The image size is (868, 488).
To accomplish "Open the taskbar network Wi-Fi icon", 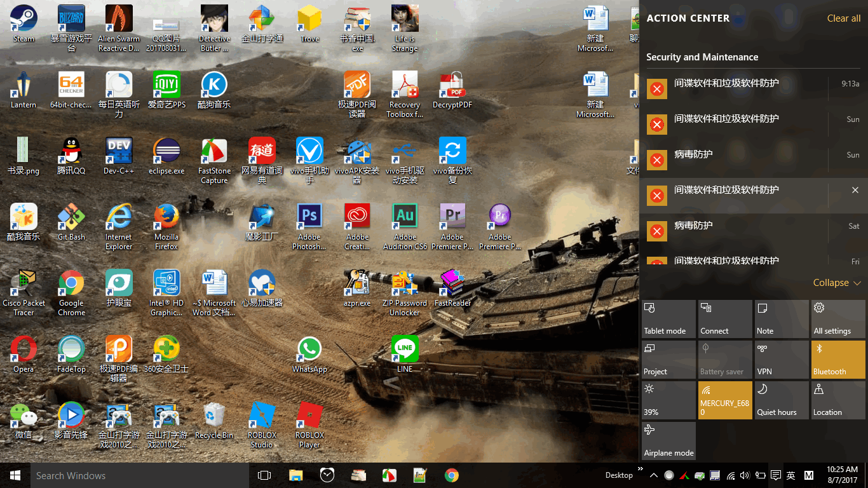I will click(x=731, y=475).
